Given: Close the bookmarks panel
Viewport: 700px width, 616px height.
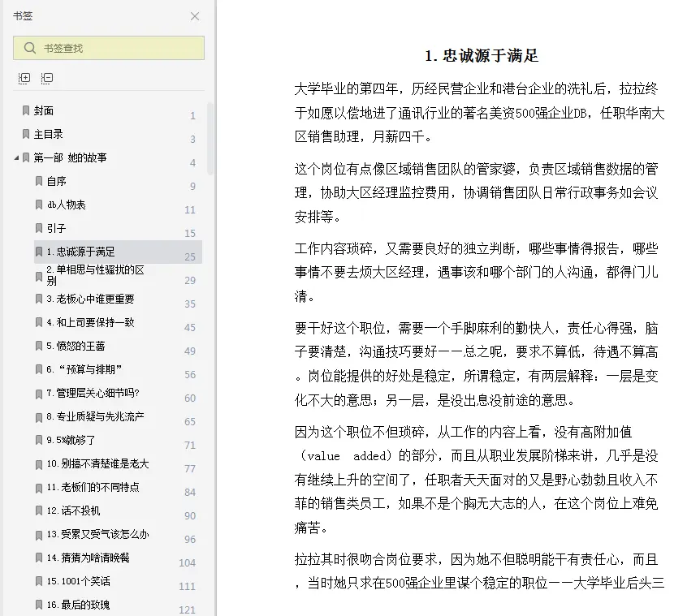Looking at the screenshot, I should pos(195,16).
